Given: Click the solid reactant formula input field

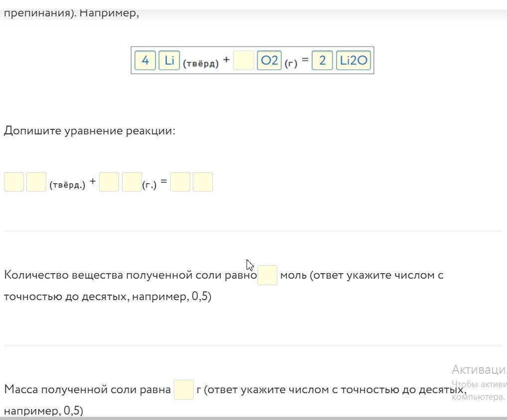Looking at the screenshot, I should (36, 182).
